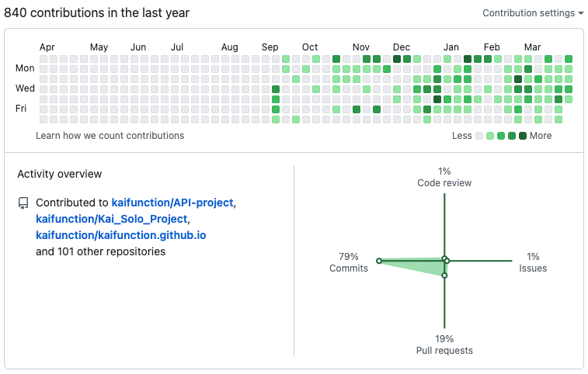Open the kaifunction/kaifunction.github.io link

[x=120, y=235]
